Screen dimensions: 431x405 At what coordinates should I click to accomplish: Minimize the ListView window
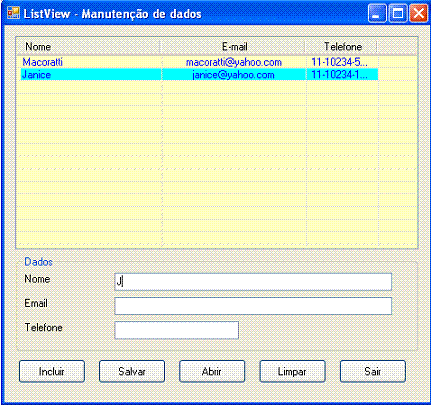point(377,14)
